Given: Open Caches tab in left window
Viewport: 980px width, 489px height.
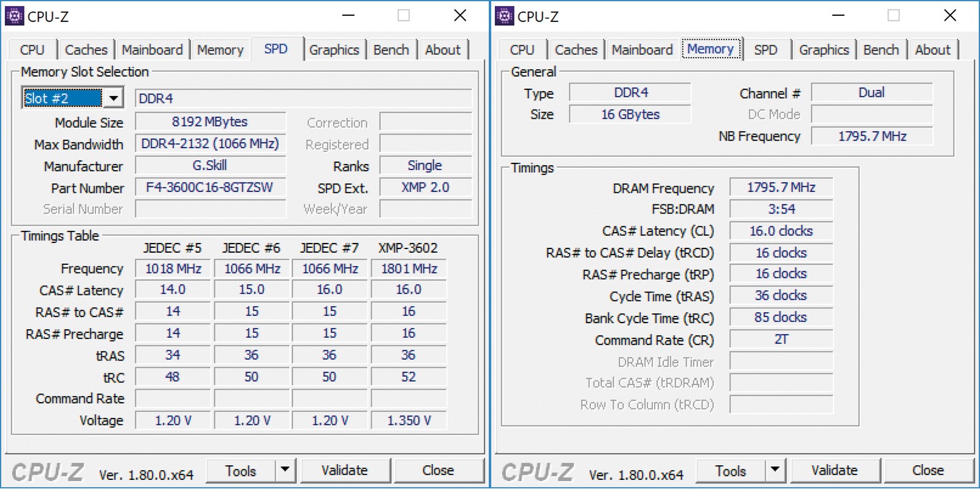Looking at the screenshot, I should pyautogui.click(x=86, y=50).
